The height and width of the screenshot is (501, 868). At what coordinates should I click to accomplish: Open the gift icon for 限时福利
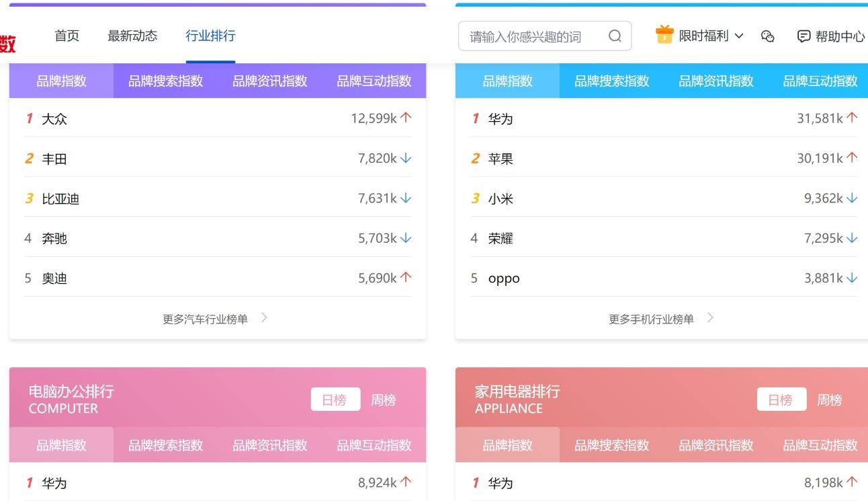point(664,35)
